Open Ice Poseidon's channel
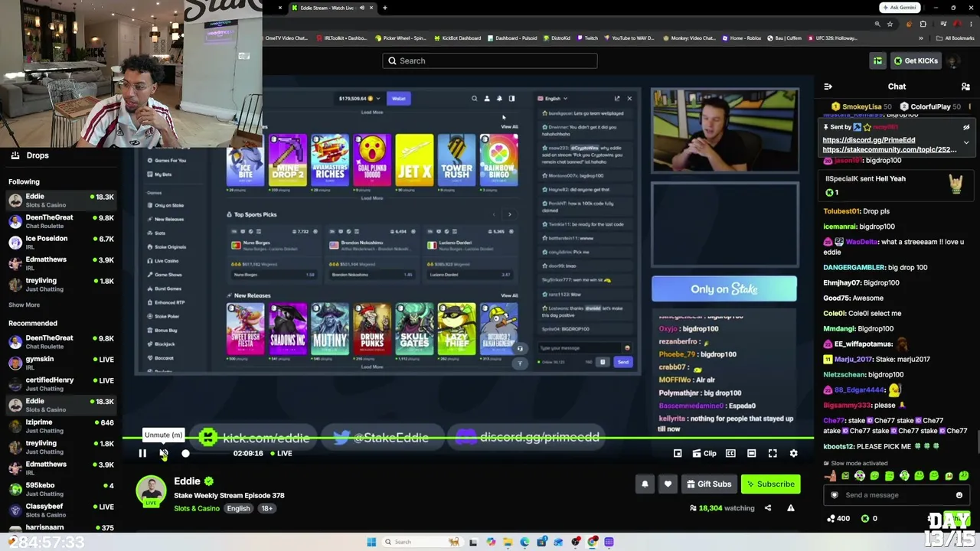Screen dimensions: 980x551 click(x=61, y=243)
